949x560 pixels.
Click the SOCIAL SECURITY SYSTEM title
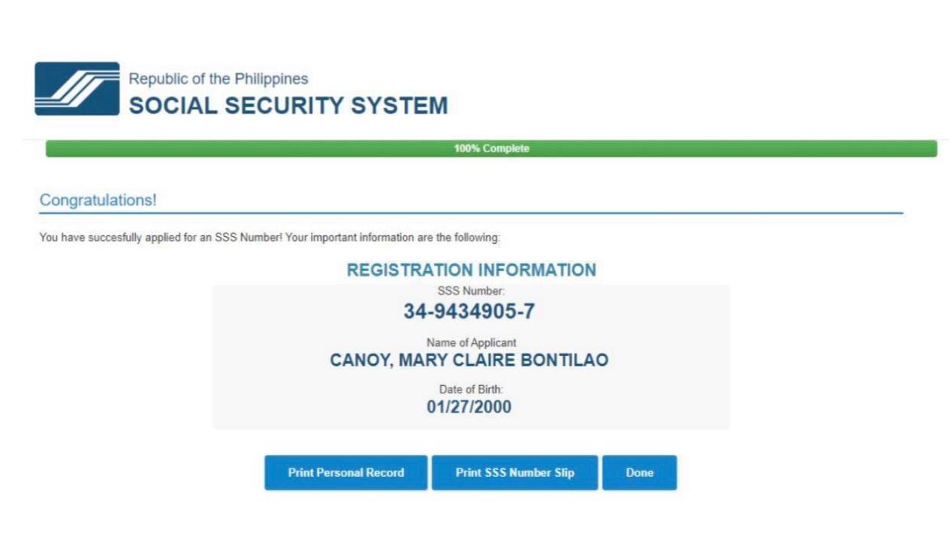pos(288,105)
